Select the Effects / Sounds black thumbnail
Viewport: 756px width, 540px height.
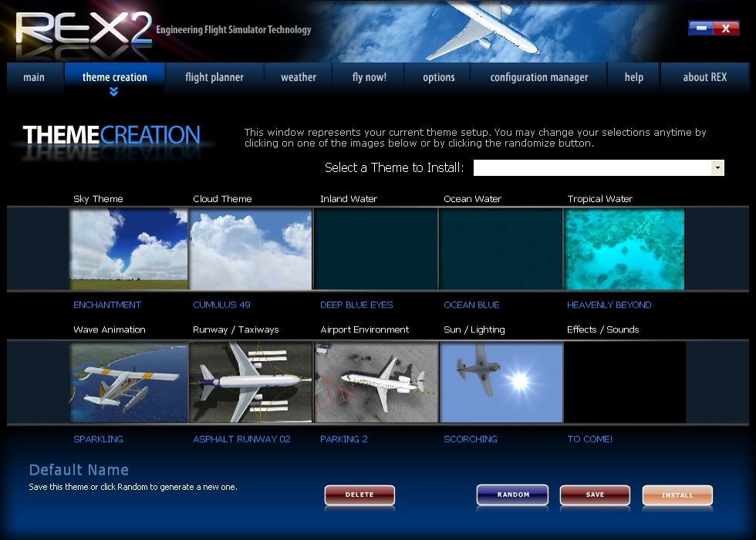pyautogui.click(x=625, y=383)
